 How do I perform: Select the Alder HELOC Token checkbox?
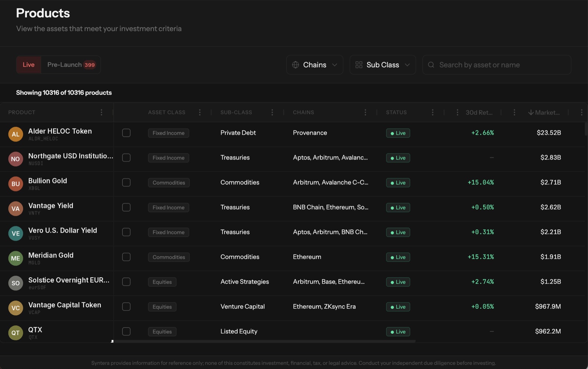click(x=126, y=133)
